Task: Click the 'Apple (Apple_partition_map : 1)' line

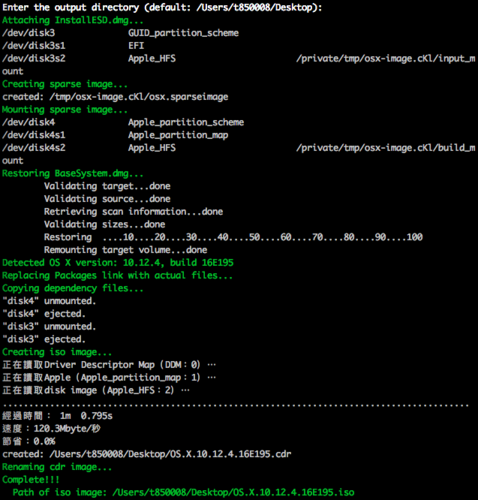Action: click(x=109, y=378)
